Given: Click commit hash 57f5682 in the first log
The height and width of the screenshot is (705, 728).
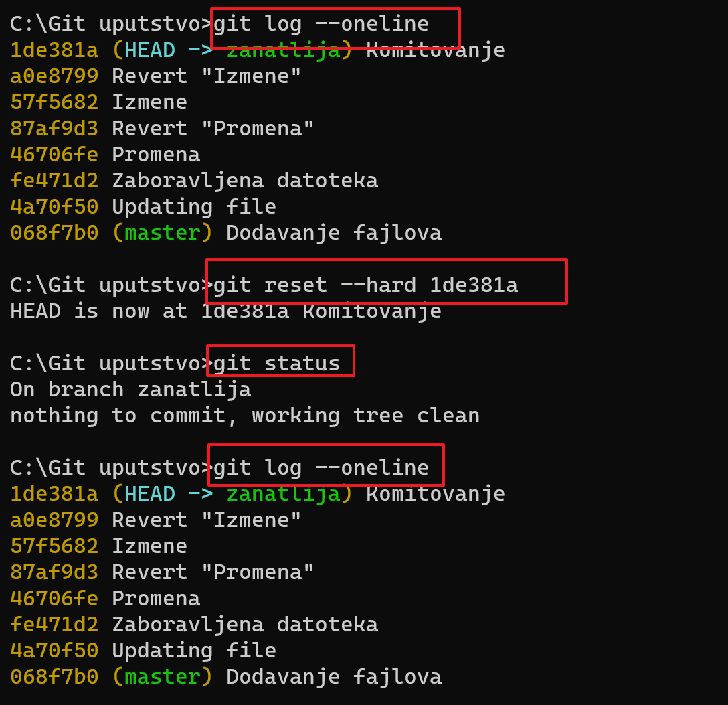Looking at the screenshot, I should coord(54,102).
